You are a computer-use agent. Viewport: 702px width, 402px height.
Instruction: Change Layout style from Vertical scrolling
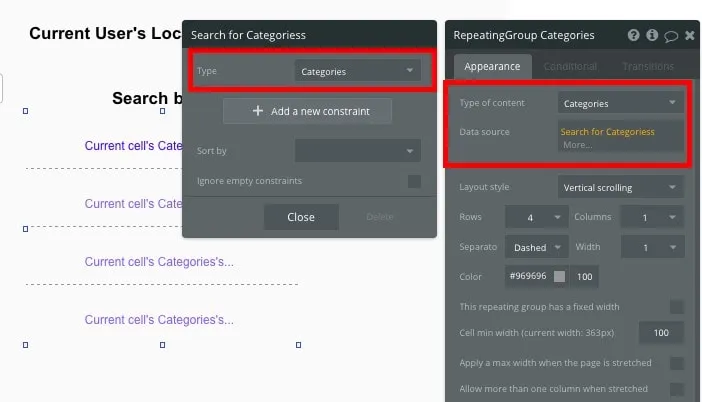pos(620,187)
